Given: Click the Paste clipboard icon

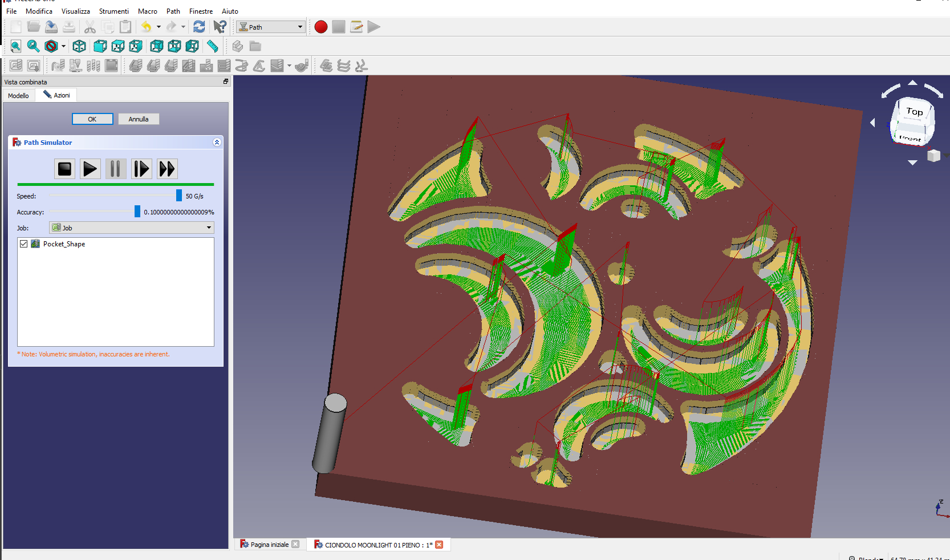Looking at the screenshot, I should tap(125, 27).
